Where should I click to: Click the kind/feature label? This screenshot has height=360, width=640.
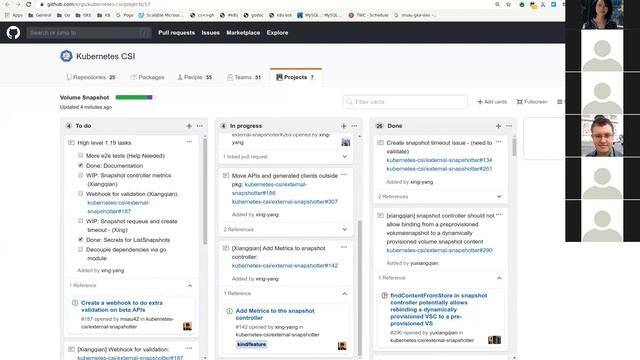(251, 344)
